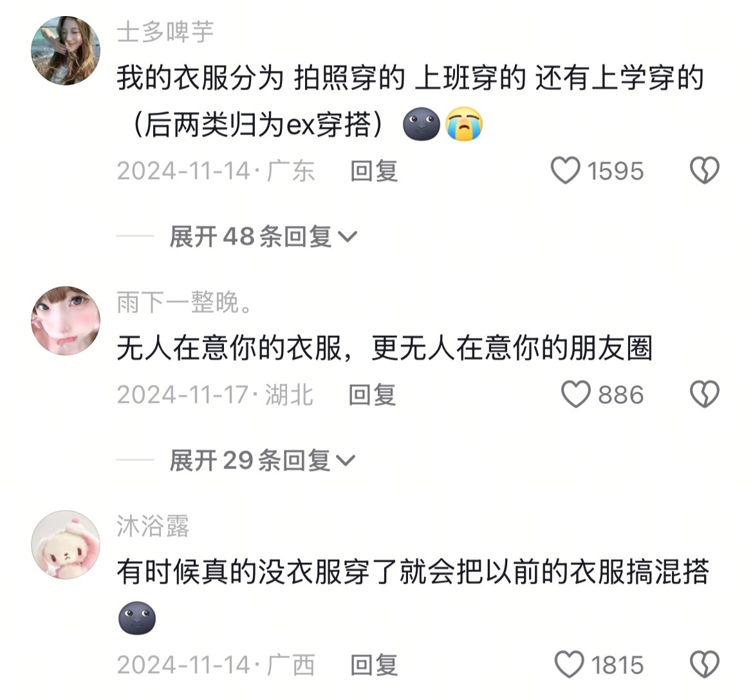The image size is (753, 700).
Task: Open 雨下一整晚。's profile avatar
Action: (x=66, y=320)
